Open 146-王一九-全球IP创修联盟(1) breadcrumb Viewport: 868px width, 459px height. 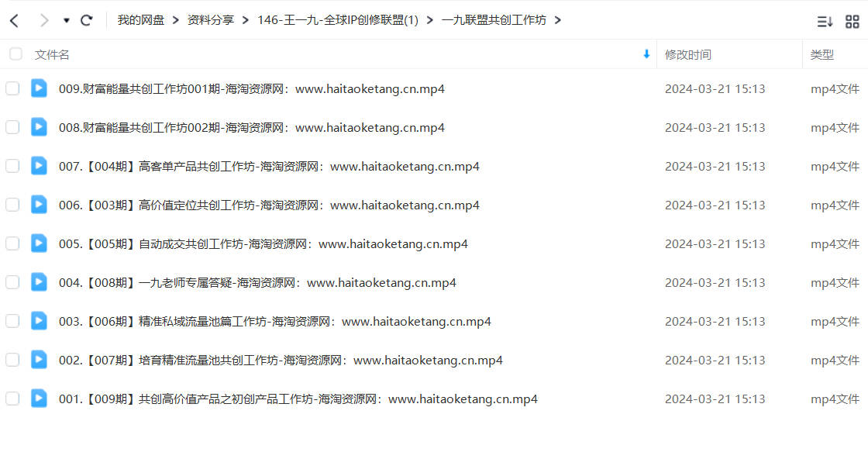(338, 20)
